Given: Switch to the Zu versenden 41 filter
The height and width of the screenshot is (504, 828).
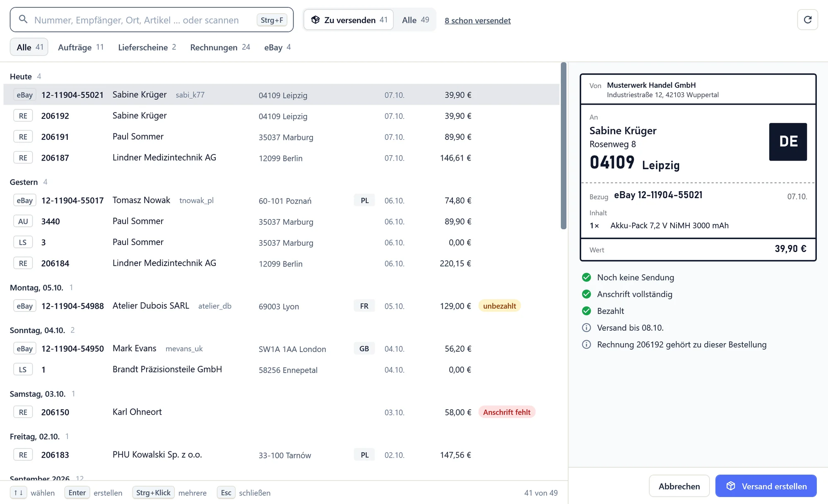Looking at the screenshot, I should tap(349, 20).
